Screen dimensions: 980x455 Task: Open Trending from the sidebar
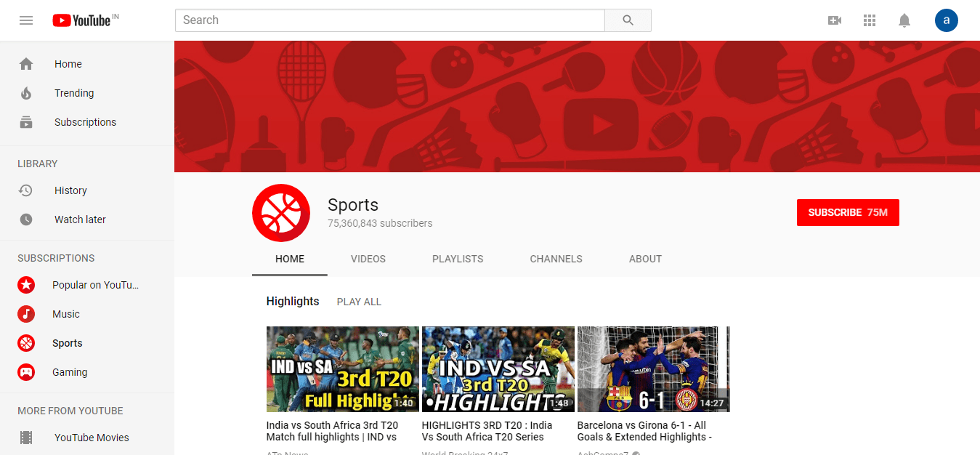pyautogui.click(x=74, y=92)
